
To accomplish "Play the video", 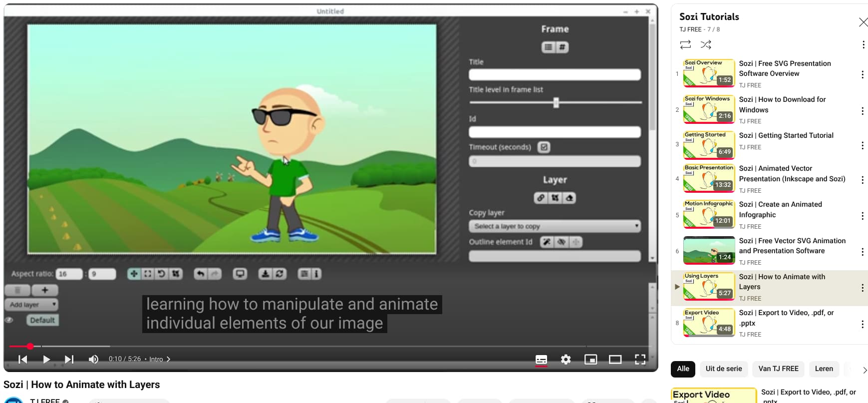I will 46,359.
